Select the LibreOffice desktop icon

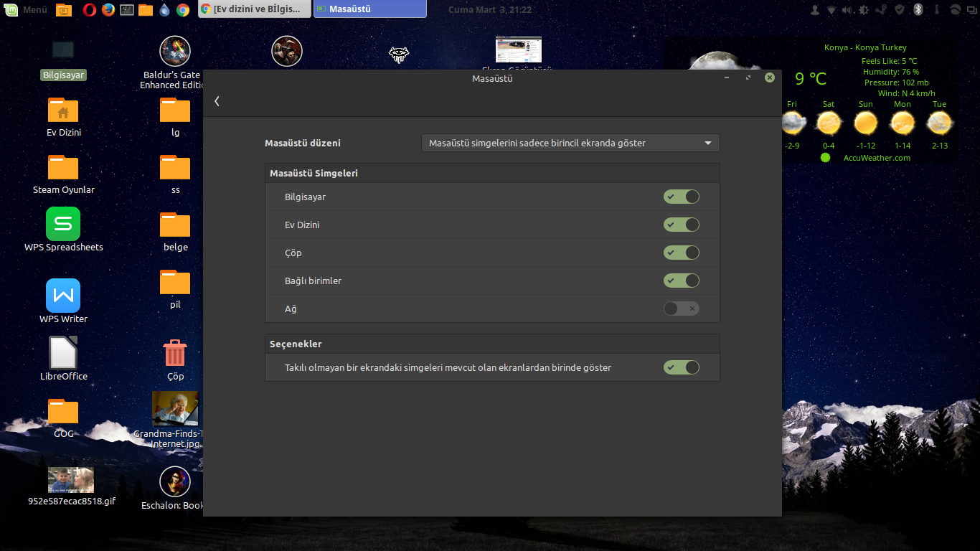pos(63,359)
